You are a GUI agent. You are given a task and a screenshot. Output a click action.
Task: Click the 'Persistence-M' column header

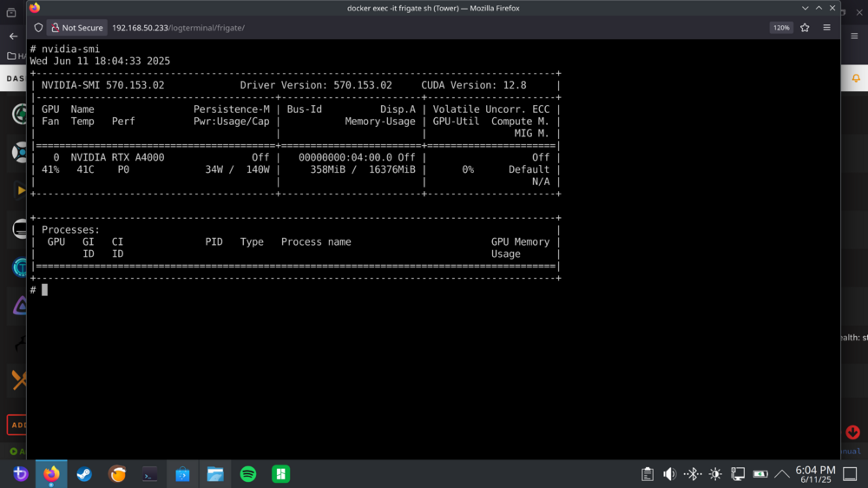(232, 109)
